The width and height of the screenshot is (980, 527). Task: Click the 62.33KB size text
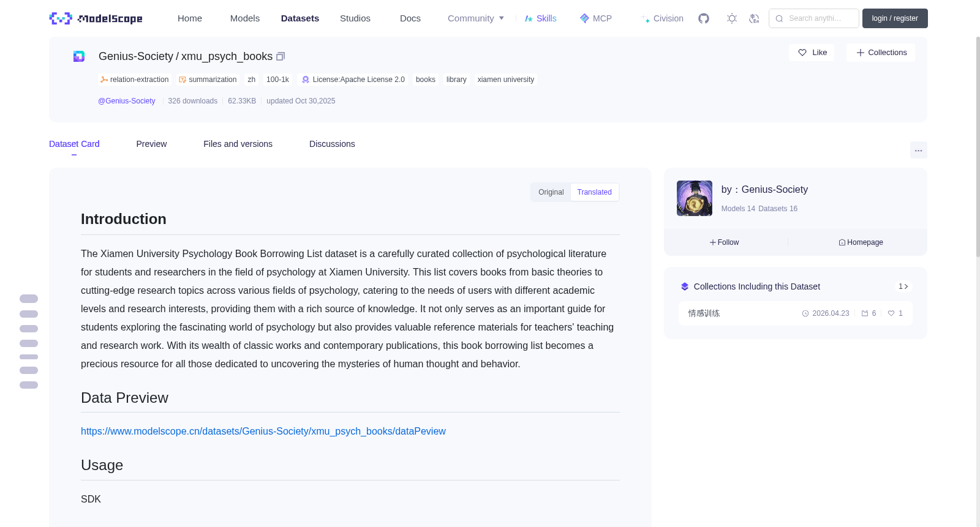(242, 101)
